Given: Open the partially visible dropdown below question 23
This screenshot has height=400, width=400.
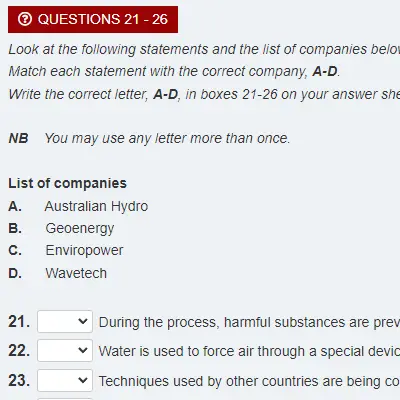Looking at the screenshot, I should coord(65,399).
